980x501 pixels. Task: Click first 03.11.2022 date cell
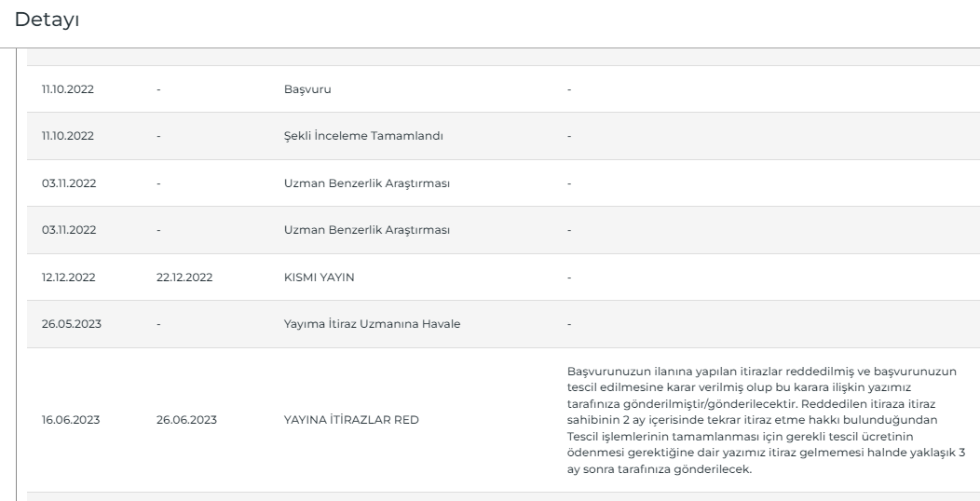69,183
